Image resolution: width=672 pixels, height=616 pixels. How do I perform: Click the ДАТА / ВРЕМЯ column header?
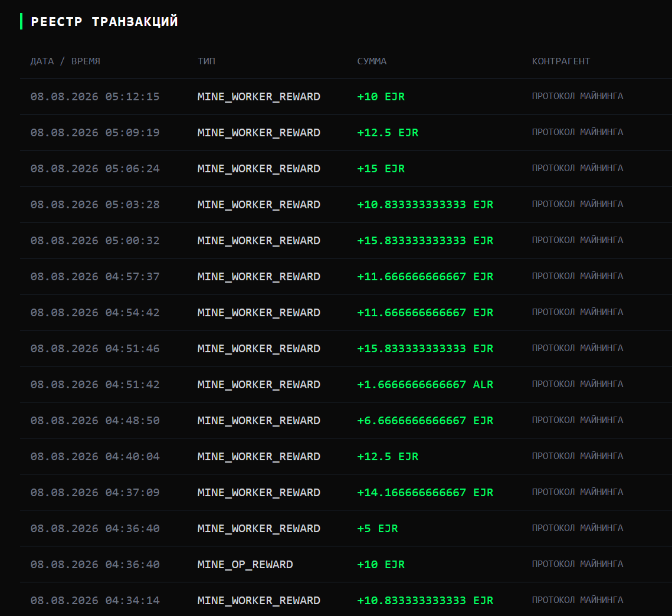65,61
